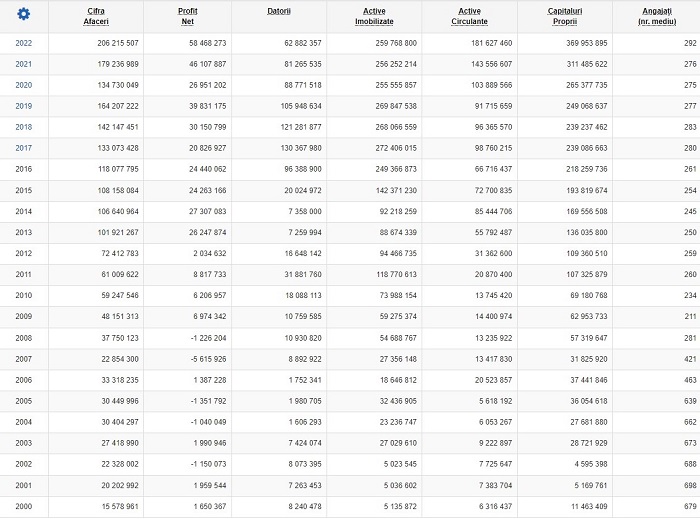Viewport: 700px width, 519px height.
Task: Open Active Circulante column header
Action: (x=470, y=16)
